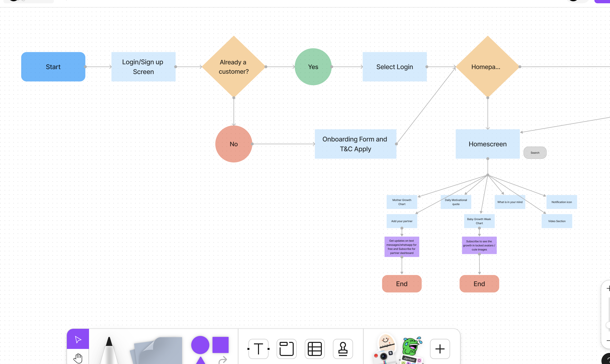Switch to the Hand pan tool
The width and height of the screenshot is (610, 364).
coord(78,358)
